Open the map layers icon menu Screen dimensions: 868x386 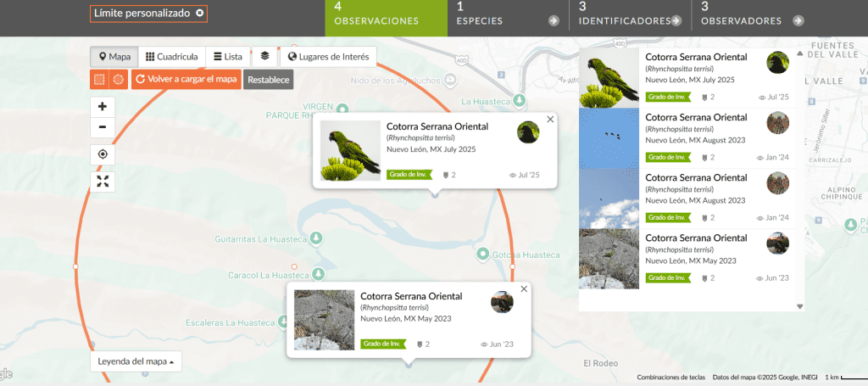pos(264,57)
